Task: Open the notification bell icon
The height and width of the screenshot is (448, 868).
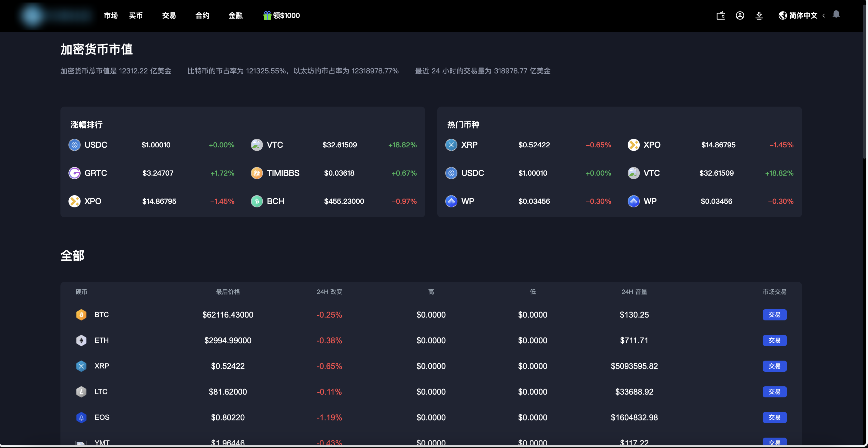Action: click(x=836, y=14)
